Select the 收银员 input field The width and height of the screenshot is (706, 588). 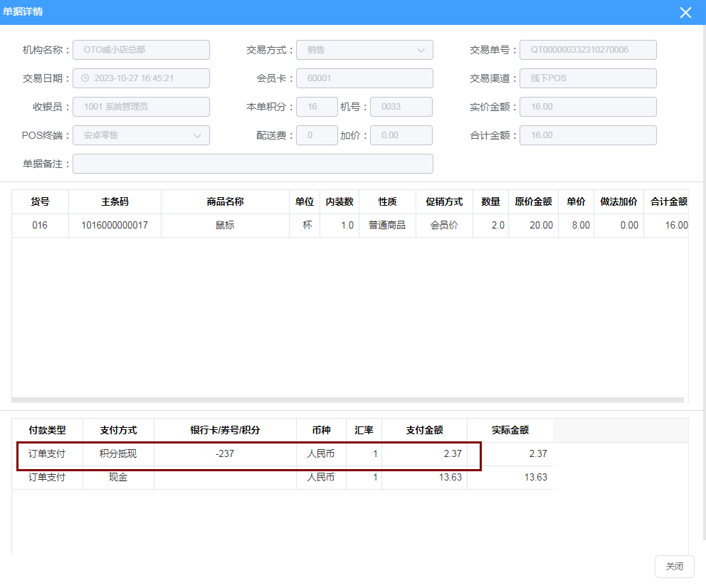(141, 107)
